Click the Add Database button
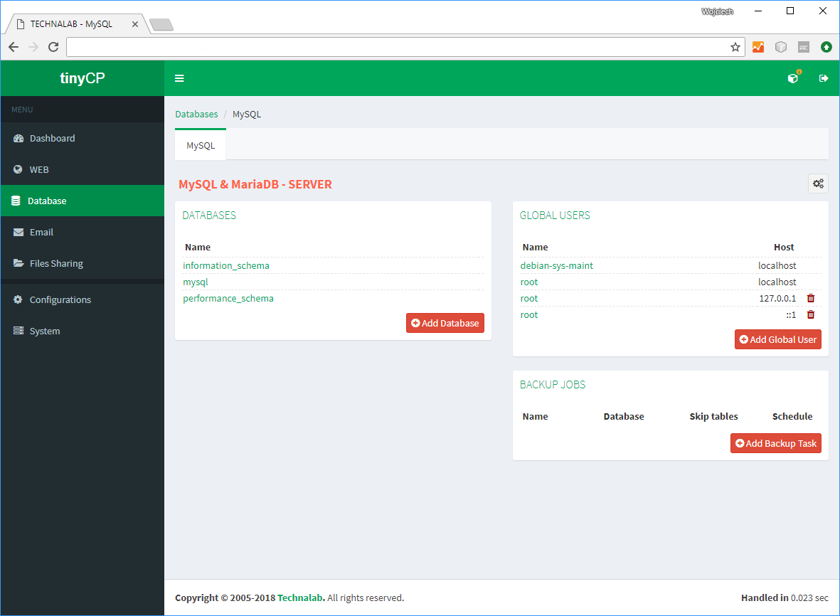Image resolution: width=840 pixels, height=616 pixels. click(x=445, y=323)
